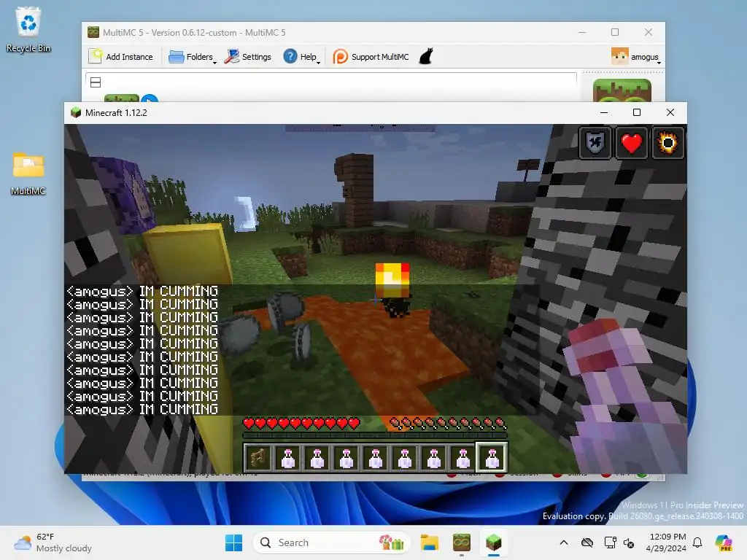Screen dimensions: 747x560
Task: Click the black cat icon in MultiMC toolbar
Action: click(x=426, y=56)
